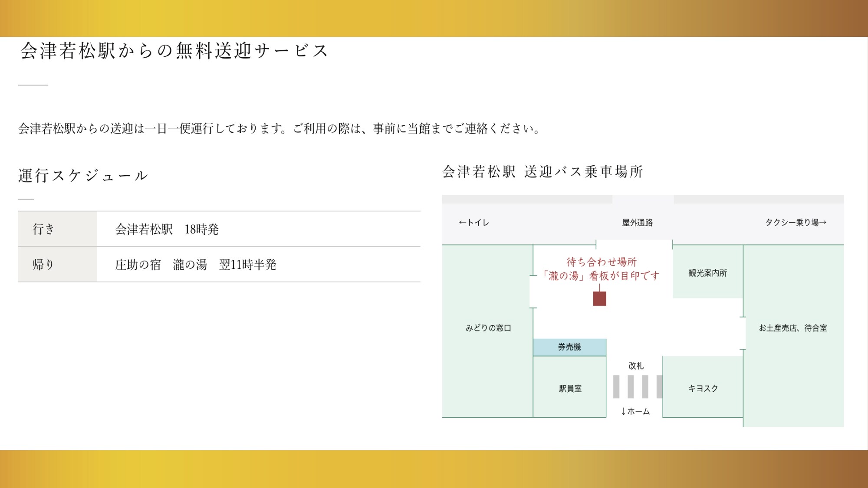
Task: Select the 行き row in the schedule table
Action: 43,229
